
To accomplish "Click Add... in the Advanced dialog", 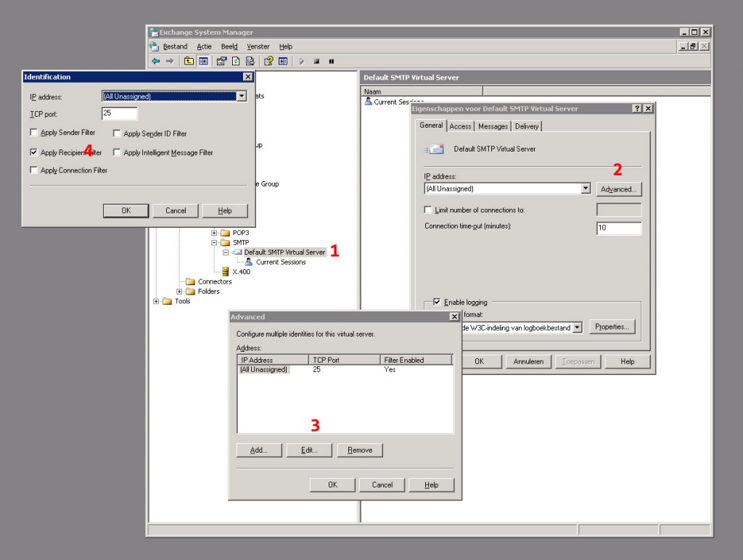I will (x=259, y=450).
